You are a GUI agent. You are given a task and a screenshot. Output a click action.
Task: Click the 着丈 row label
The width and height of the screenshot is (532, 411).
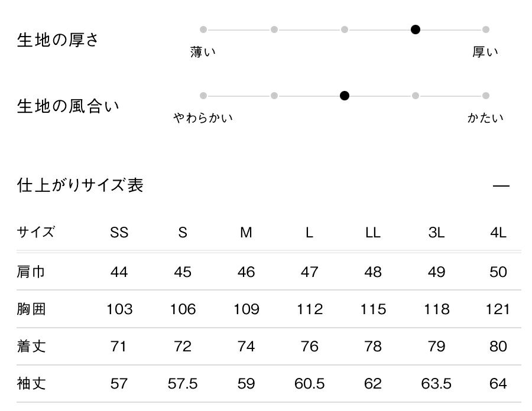[x=31, y=346]
